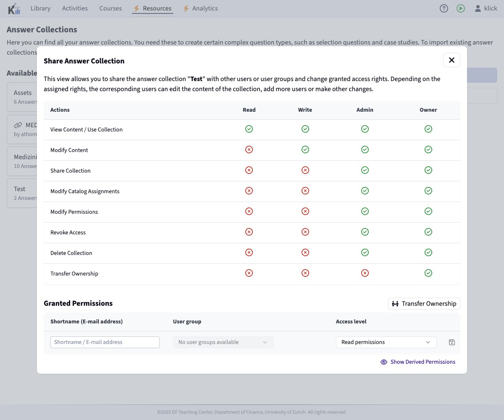504x420 pixels.
Task: Go to the Library tab
Action: tap(40, 8)
